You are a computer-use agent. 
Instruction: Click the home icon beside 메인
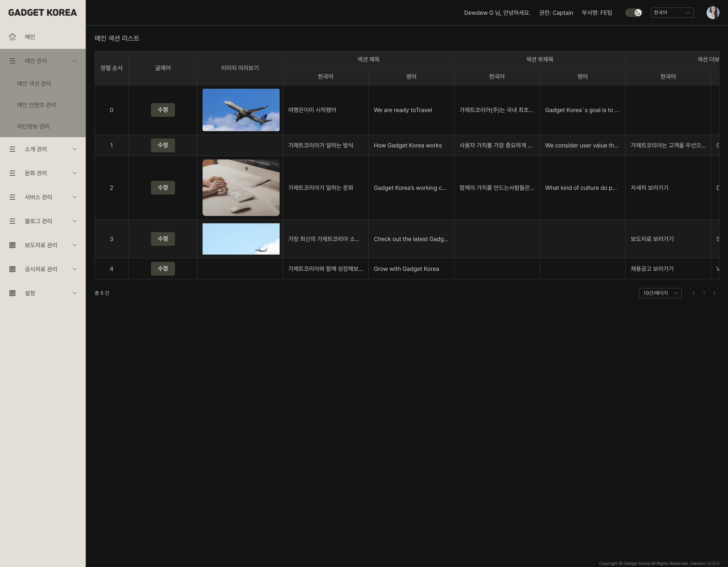pos(12,37)
